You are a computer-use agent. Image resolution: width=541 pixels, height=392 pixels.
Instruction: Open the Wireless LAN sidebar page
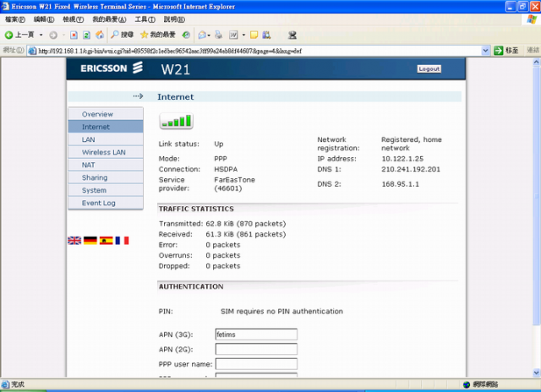pyautogui.click(x=106, y=152)
